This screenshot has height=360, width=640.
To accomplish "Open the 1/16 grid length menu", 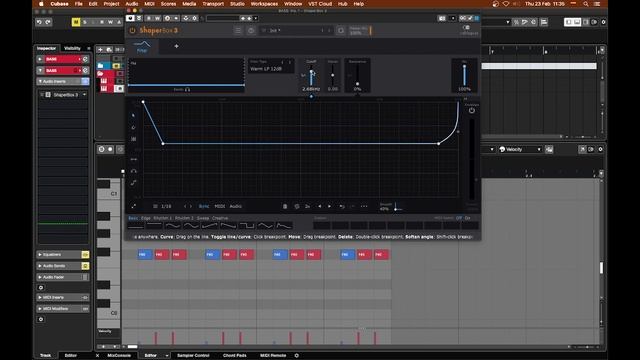I will pyautogui.click(x=162, y=206).
